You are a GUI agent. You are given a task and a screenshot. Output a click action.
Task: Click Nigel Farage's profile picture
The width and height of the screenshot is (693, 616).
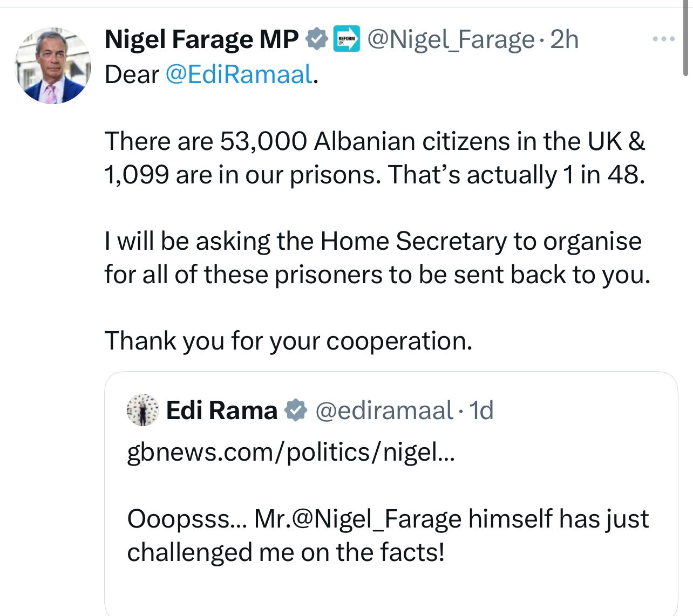pos(53,66)
